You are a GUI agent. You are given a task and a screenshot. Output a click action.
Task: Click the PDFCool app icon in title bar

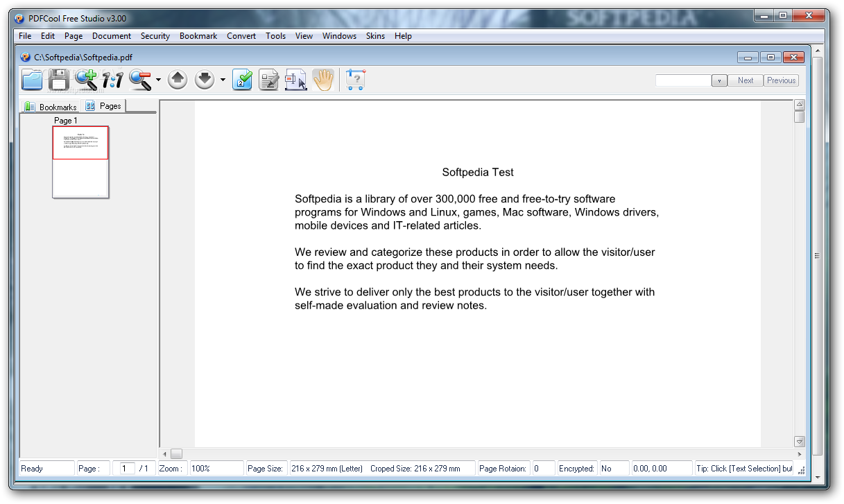(19, 19)
